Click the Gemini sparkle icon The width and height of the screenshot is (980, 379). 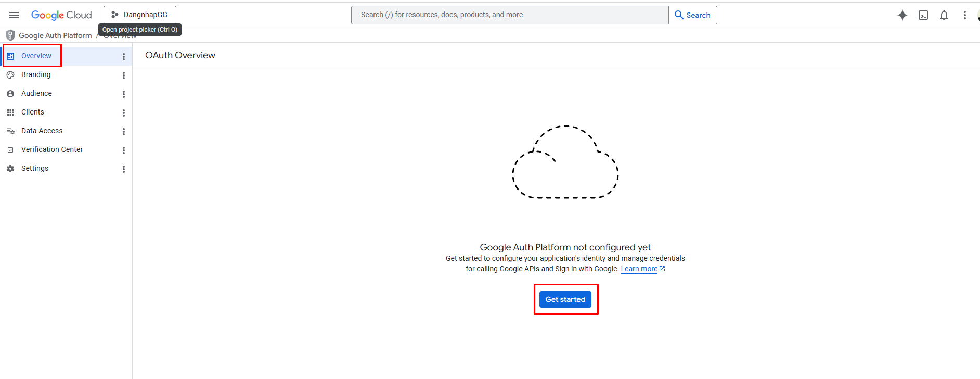coord(902,15)
